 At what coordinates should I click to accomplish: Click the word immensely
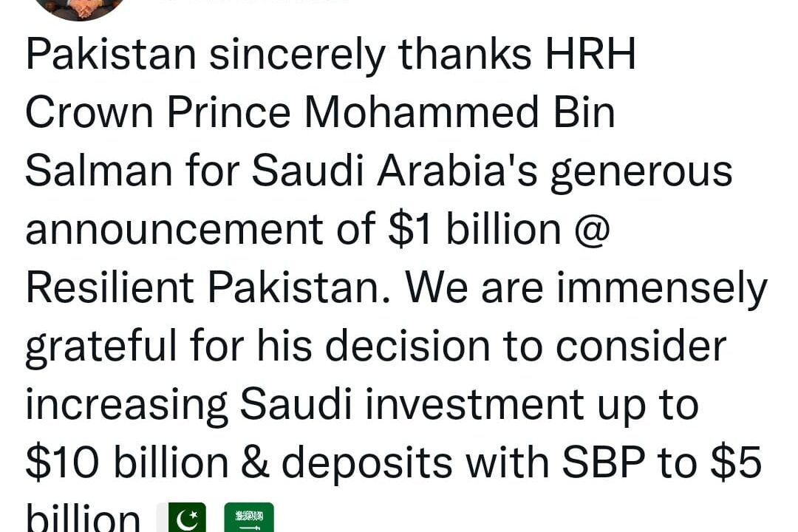coord(662,287)
